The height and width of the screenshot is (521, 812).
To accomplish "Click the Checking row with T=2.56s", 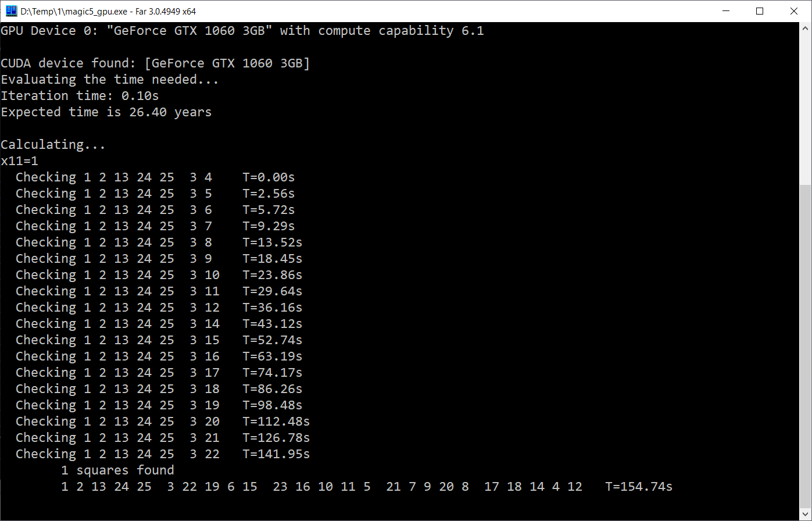I will [x=155, y=194].
